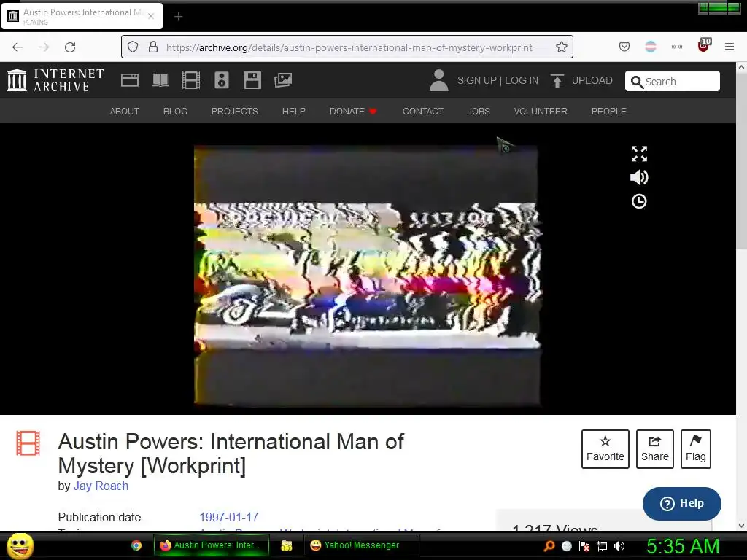Viewport: 747px width, 560px height.
Task: Click the system tray volume icon
Action: [x=619, y=546]
